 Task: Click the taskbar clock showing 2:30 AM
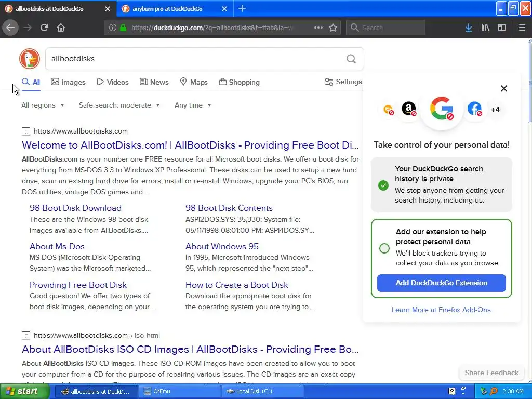[x=513, y=391]
